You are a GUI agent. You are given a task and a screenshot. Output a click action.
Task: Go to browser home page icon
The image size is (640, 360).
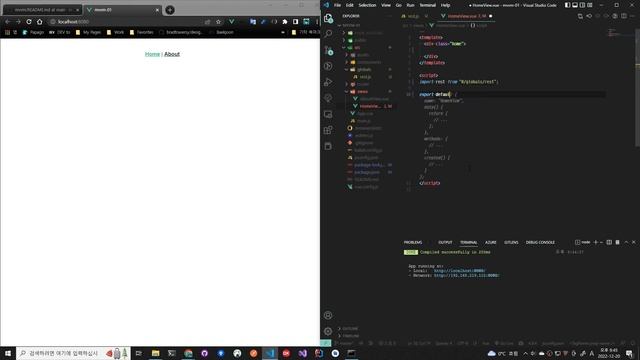(x=40, y=22)
